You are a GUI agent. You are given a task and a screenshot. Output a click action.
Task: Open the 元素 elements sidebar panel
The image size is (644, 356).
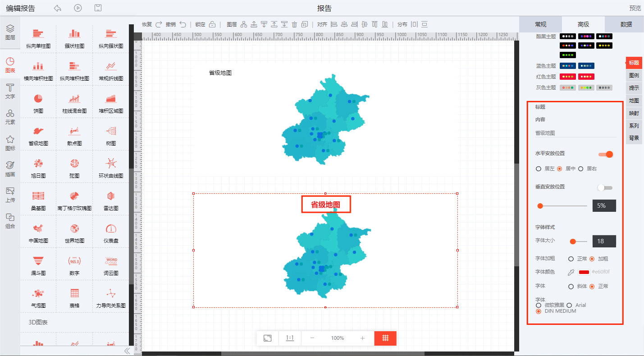pyautogui.click(x=10, y=117)
